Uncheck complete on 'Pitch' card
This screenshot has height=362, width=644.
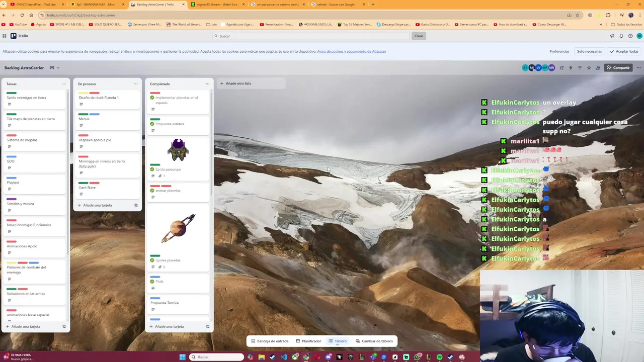tap(152, 282)
